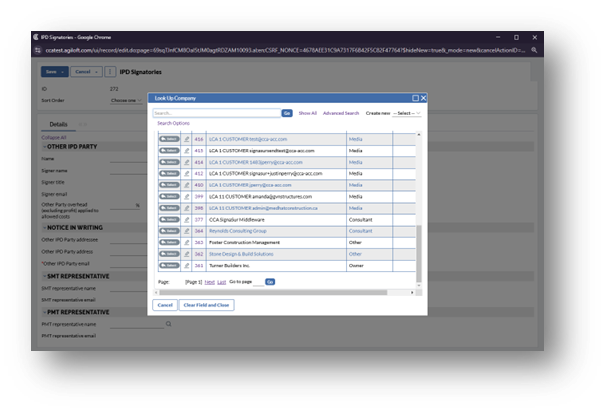Open the Create new Select dropdown
This screenshot has height=413, width=606.
[407, 113]
